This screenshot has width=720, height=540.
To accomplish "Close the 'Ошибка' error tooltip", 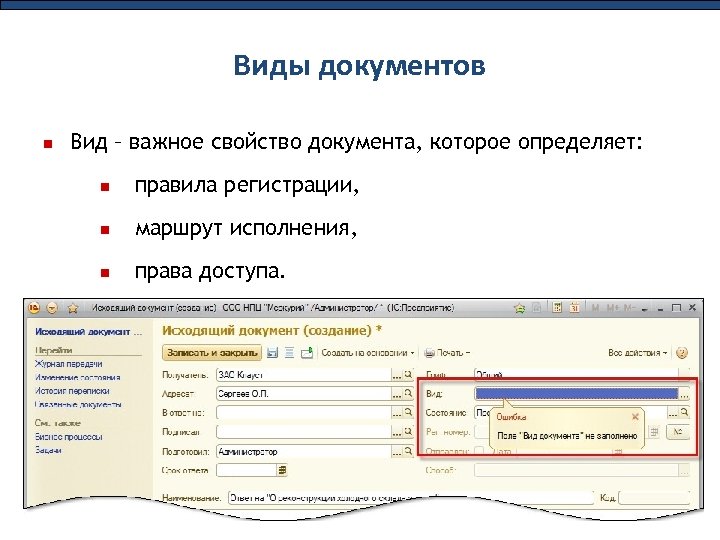I will 636,416.
